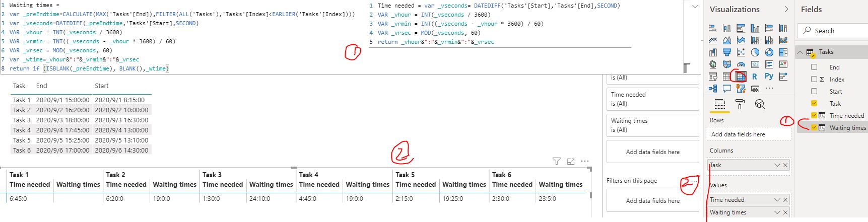
Task: Select the Ribbon chart visual
Action: coord(783,40)
